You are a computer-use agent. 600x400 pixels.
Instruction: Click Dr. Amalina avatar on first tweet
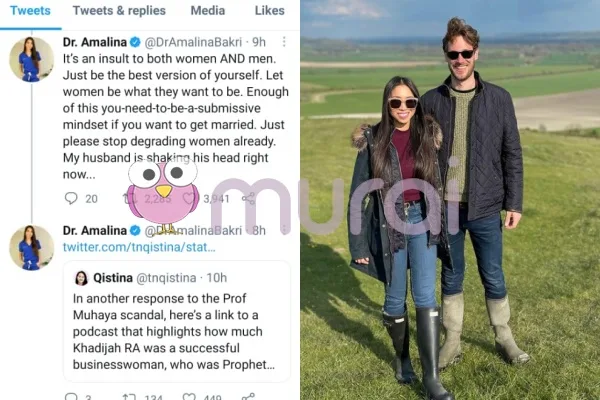coord(31,59)
